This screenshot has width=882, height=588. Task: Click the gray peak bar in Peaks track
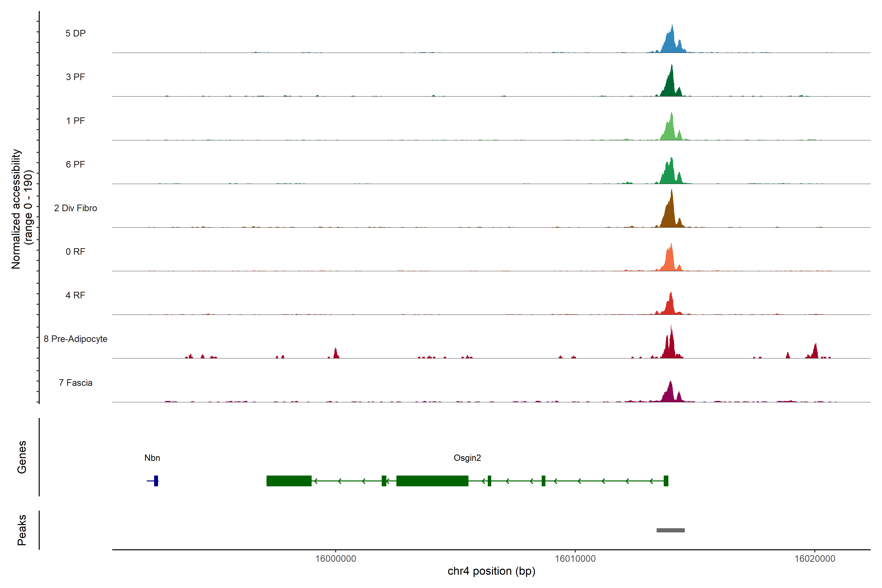pos(671,530)
